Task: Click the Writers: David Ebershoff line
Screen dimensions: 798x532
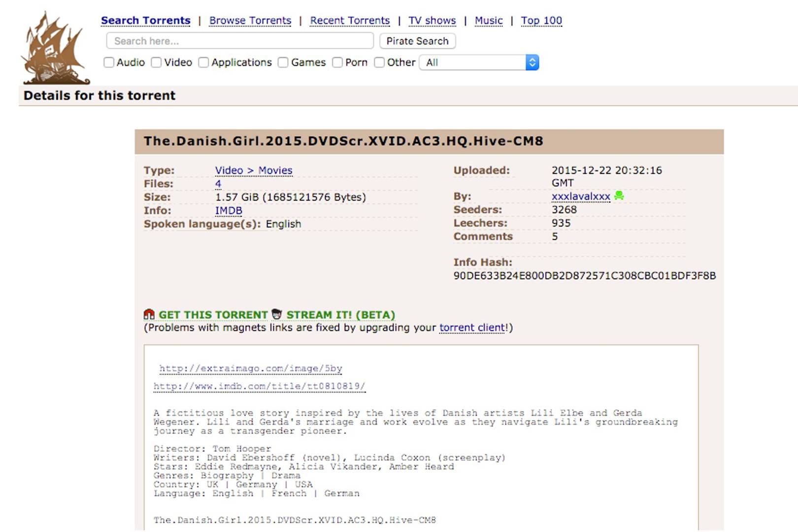Action: (x=330, y=458)
